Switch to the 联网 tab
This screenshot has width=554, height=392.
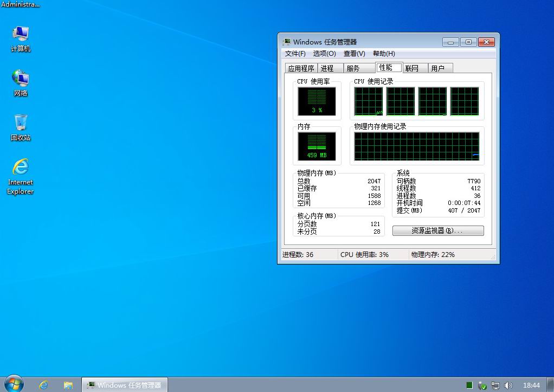[413, 68]
